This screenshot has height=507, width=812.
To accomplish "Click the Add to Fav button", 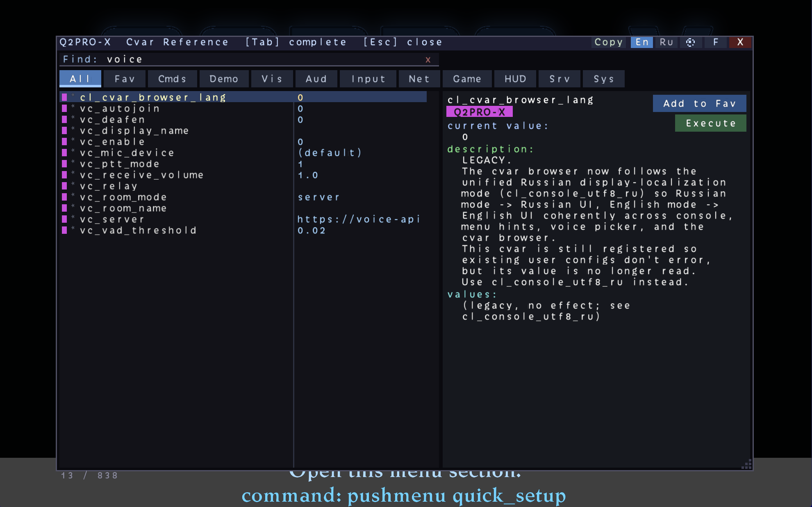I will [x=700, y=103].
